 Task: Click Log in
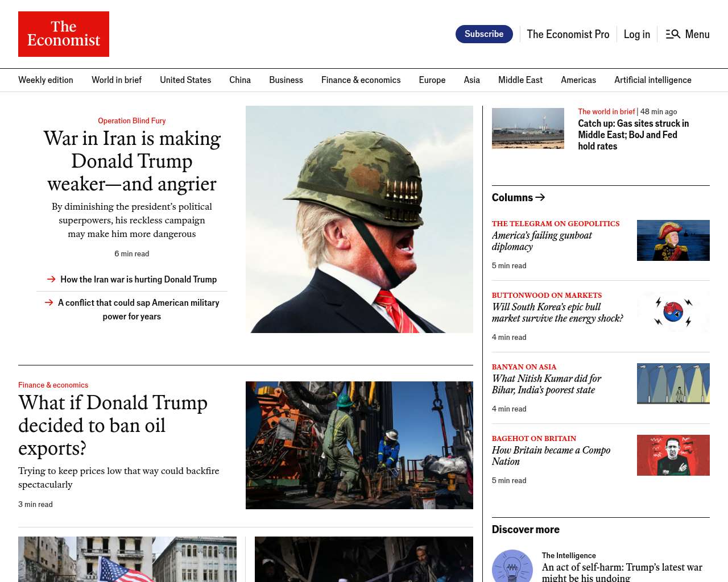click(x=637, y=34)
